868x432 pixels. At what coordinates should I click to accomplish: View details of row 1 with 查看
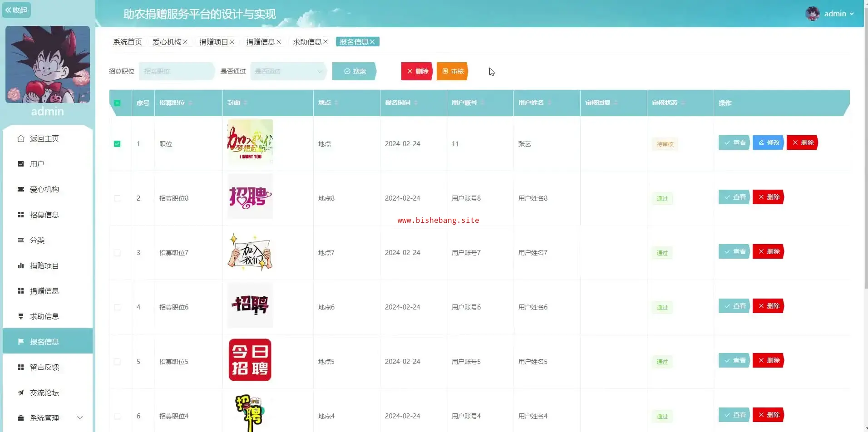pyautogui.click(x=735, y=142)
